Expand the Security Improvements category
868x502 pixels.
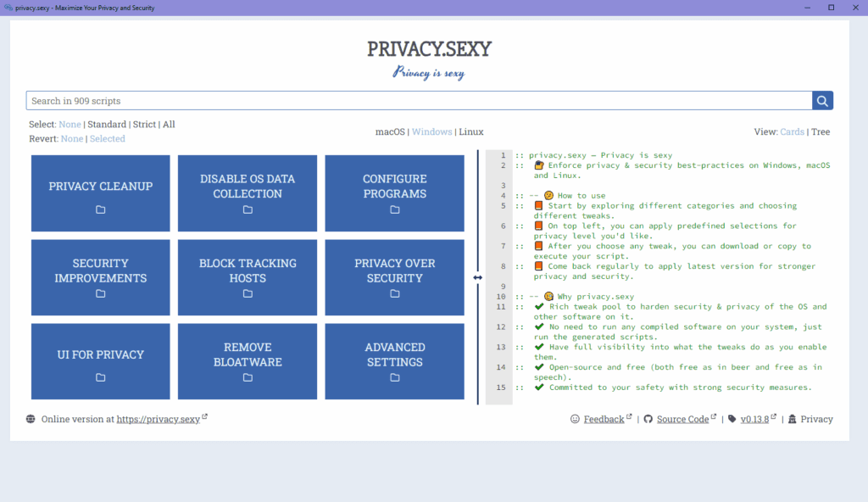[x=100, y=277]
